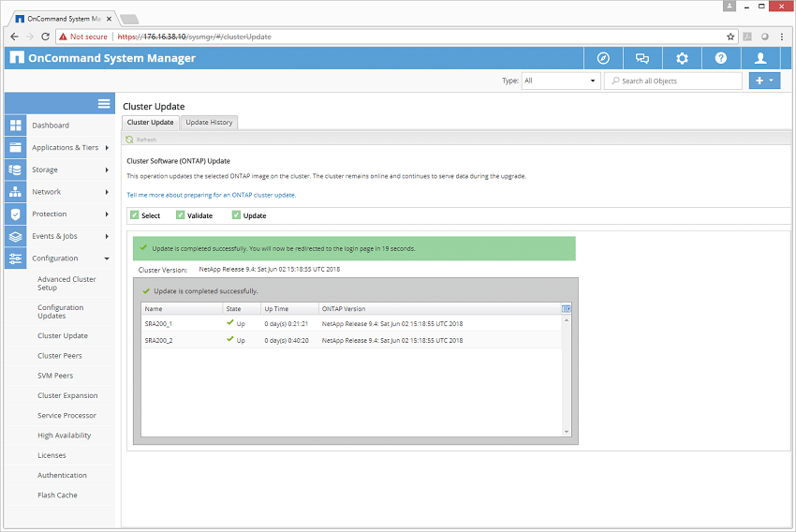Bookmark page with the star icon

coord(730,37)
